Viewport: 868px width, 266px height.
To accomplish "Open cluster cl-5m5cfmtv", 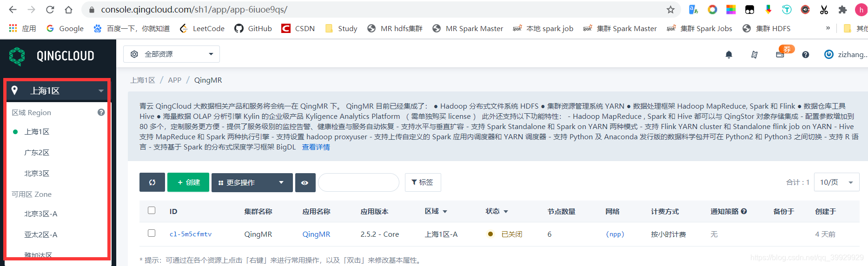I will click(191, 234).
